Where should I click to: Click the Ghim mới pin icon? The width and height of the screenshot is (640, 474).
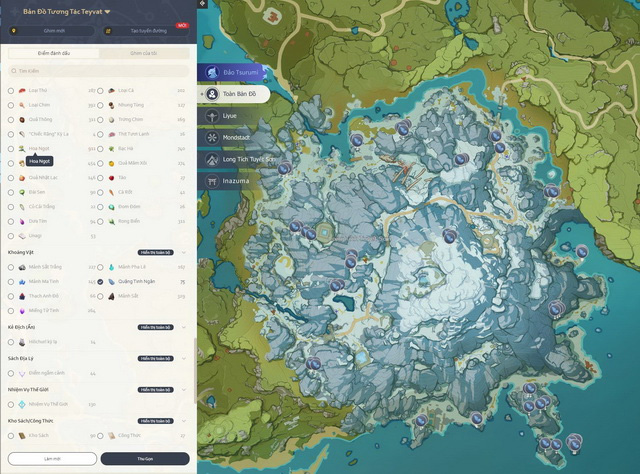click(x=13, y=31)
